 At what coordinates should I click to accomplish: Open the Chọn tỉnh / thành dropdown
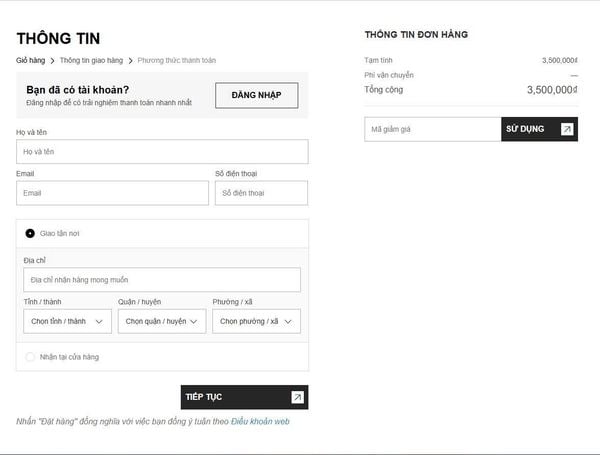click(67, 321)
